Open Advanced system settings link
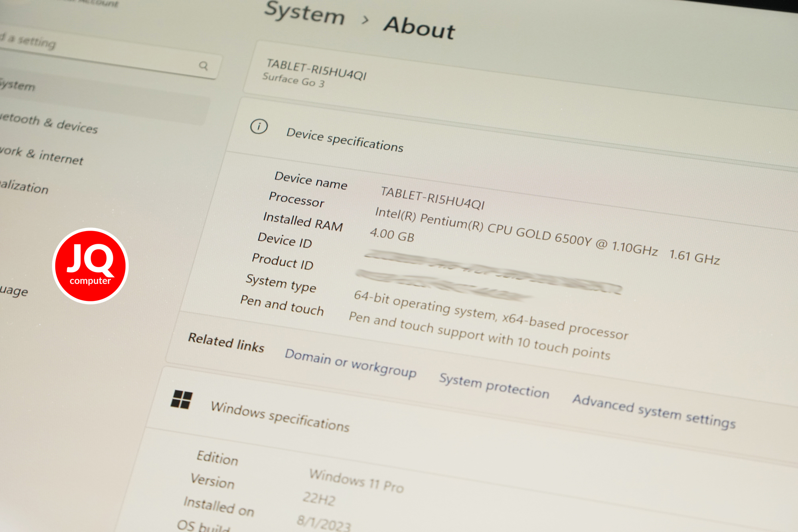This screenshot has height=532, width=798. 654,412
